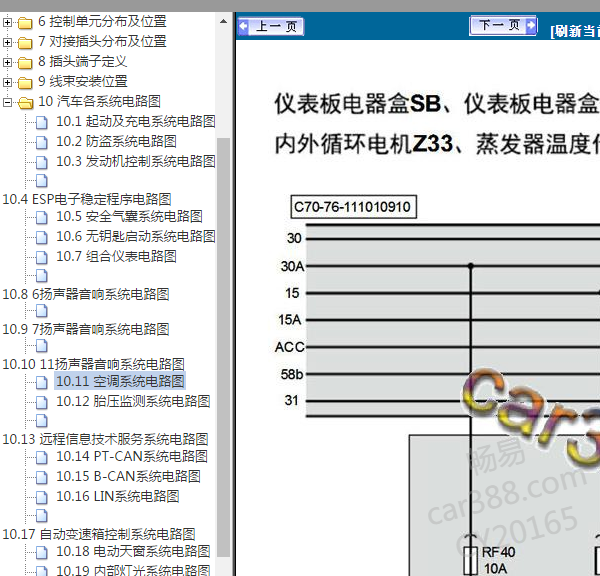Click page icon of 10.16 LIN系统电路图
This screenshot has width=600, height=576.
[x=42, y=497]
